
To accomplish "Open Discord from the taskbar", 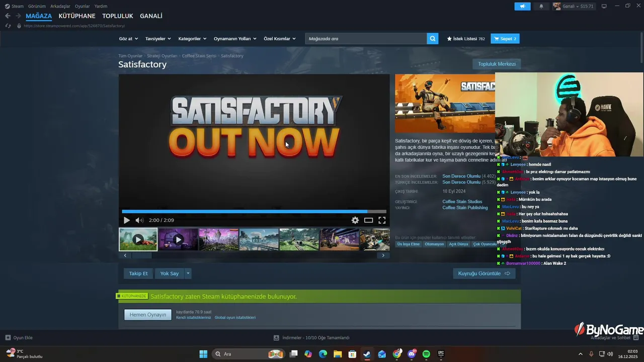I will (412, 354).
